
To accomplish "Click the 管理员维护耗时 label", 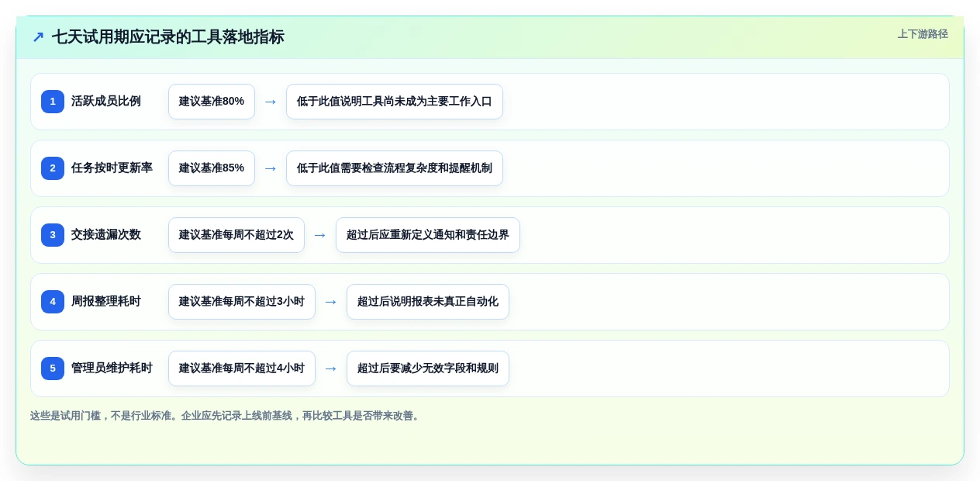I will tap(112, 369).
